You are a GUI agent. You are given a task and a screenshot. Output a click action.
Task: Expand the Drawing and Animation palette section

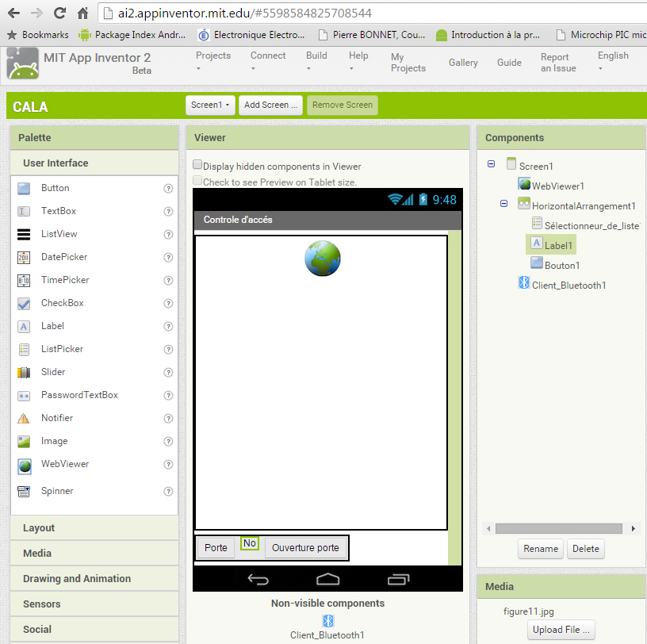pos(94,579)
